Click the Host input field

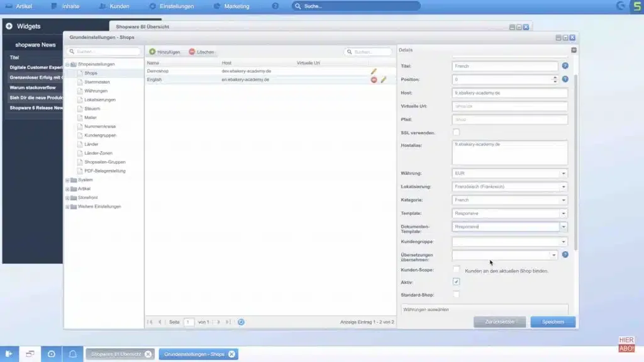point(509,93)
